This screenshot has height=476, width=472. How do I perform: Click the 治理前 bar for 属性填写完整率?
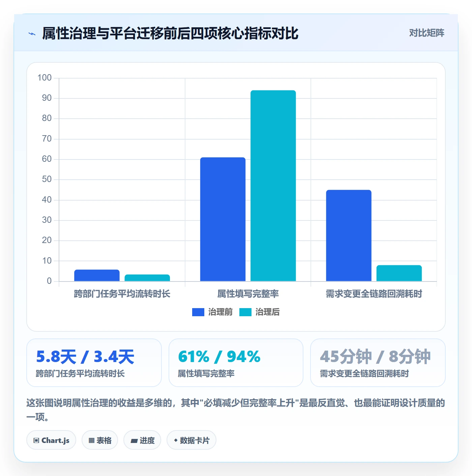(223, 219)
